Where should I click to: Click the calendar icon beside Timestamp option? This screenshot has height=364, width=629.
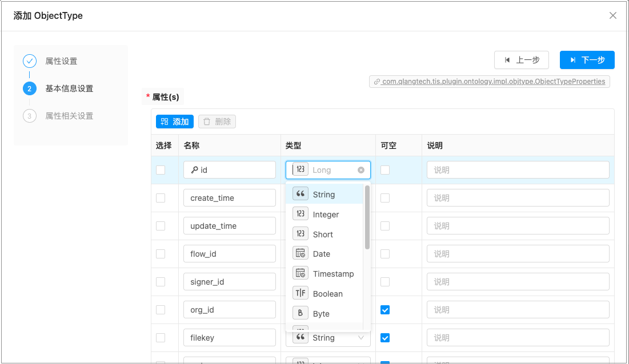pyautogui.click(x=301, y=273)
